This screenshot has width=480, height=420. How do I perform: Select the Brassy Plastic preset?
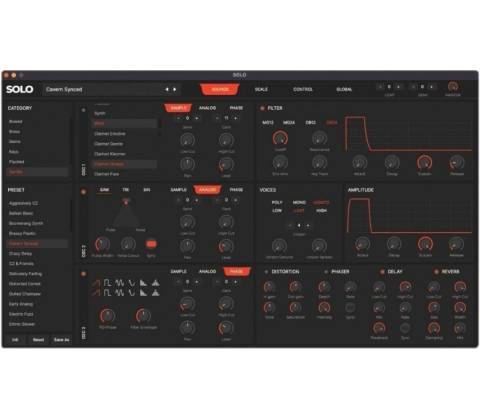click(x=22, y=233)
